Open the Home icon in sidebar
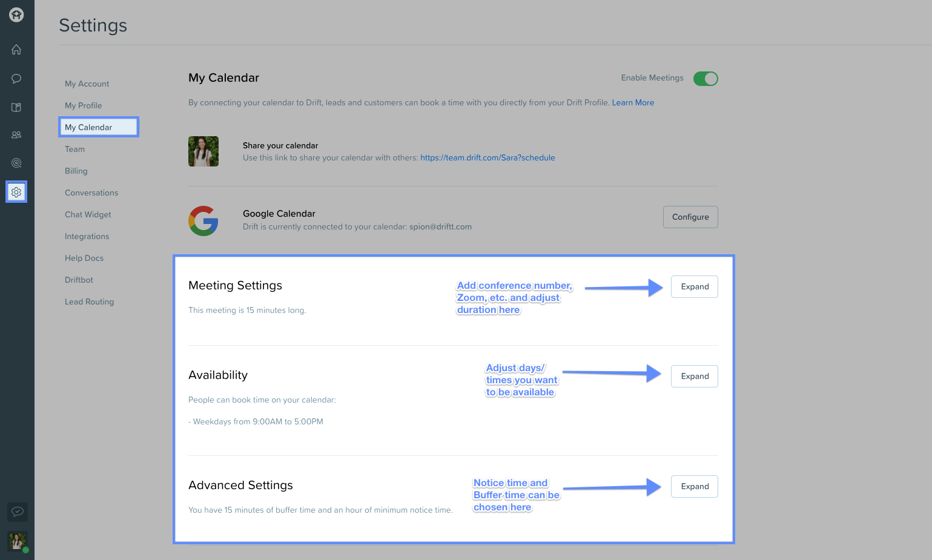 [x=16, y=50]
